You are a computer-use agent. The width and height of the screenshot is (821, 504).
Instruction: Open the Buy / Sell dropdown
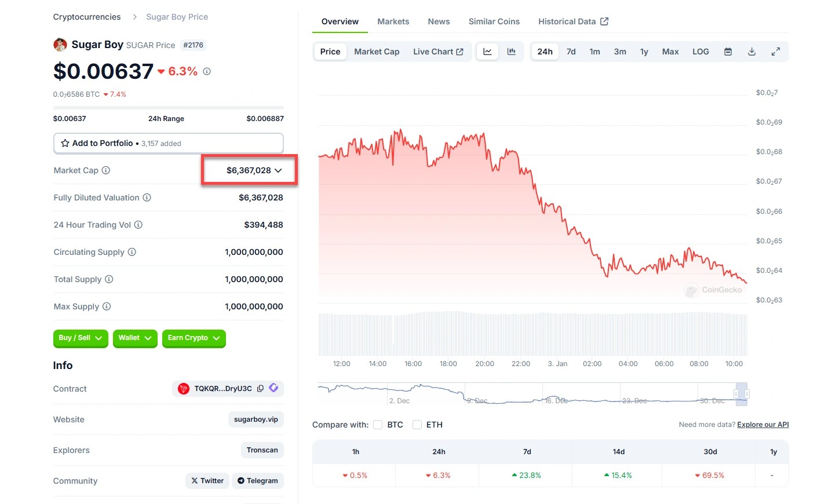(x=81, y=338)
